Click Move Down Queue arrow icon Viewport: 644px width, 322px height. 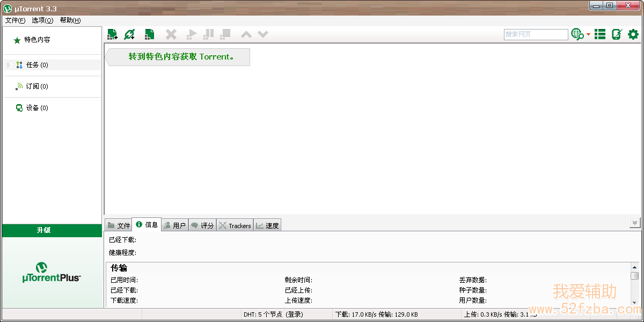tap(263, 35)
